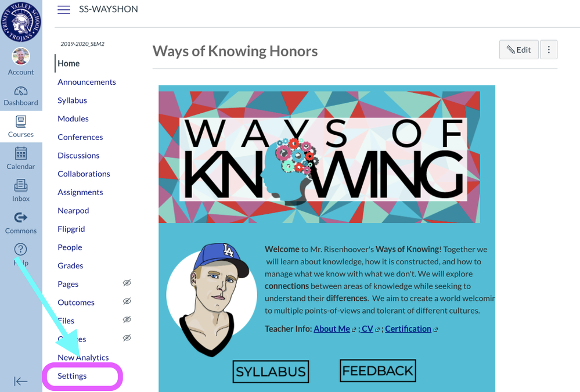Click the Edit button

coord(518,50)
